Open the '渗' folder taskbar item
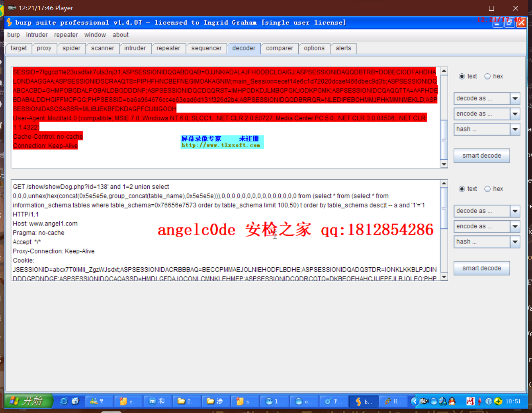Viewport: 532px width, 413px height. 216,402
